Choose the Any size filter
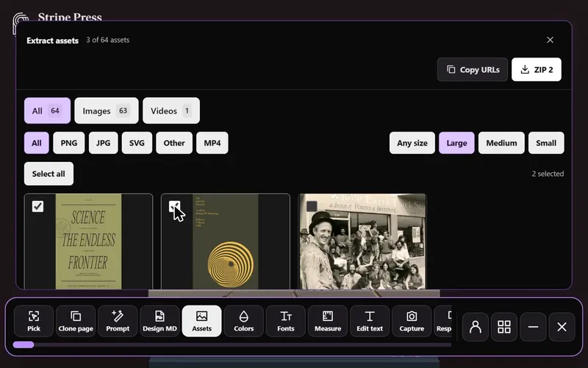This screenshot has width=588, height=368. pyautogui.click(x=412, y=143)
